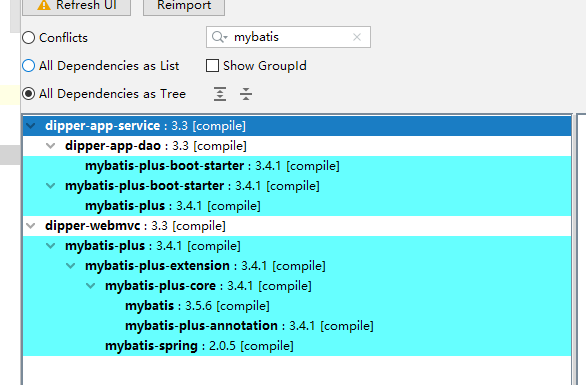Select mybatis-spring : 2.0.5 row

pos(297,346)
